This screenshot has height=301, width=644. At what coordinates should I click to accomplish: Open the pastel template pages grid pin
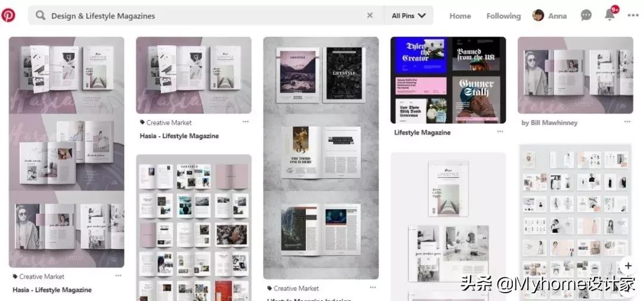point(575,222)
